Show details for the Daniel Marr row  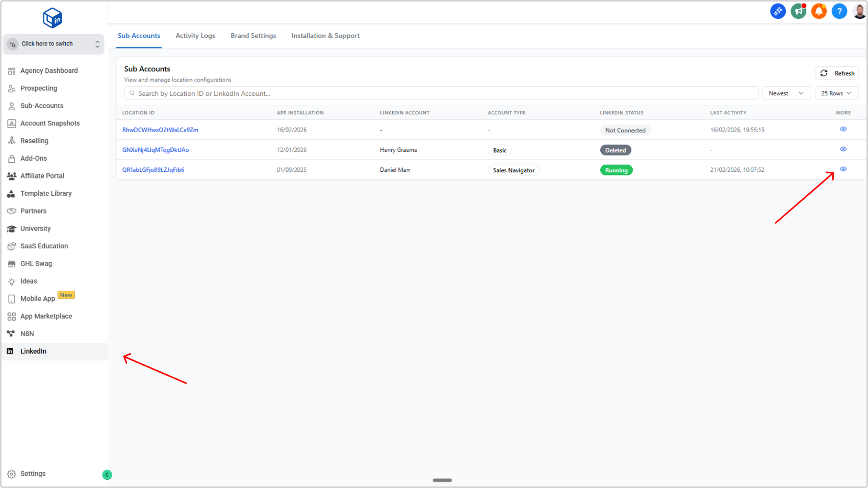pos(843,169)
